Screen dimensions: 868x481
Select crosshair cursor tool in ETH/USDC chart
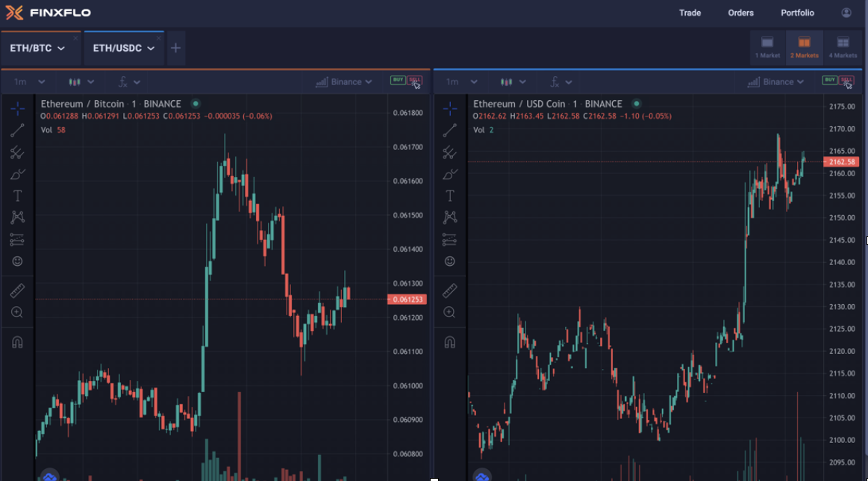450,108
